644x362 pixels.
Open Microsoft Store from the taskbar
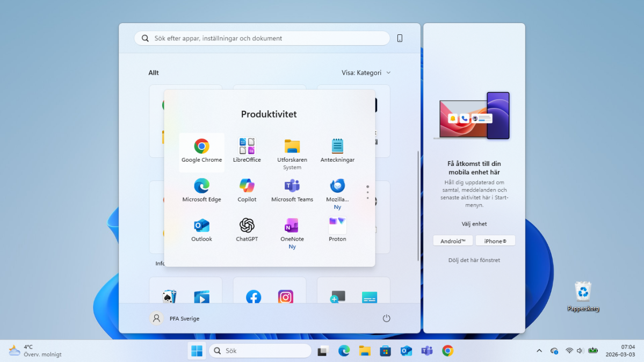385,350
